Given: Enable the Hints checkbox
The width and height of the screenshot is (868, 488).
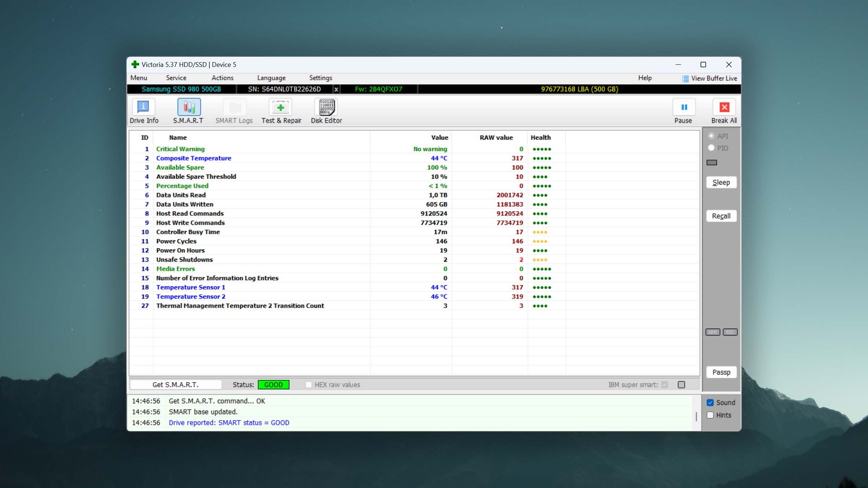Looking at the screenshot, I should click(x=710, y=415).
